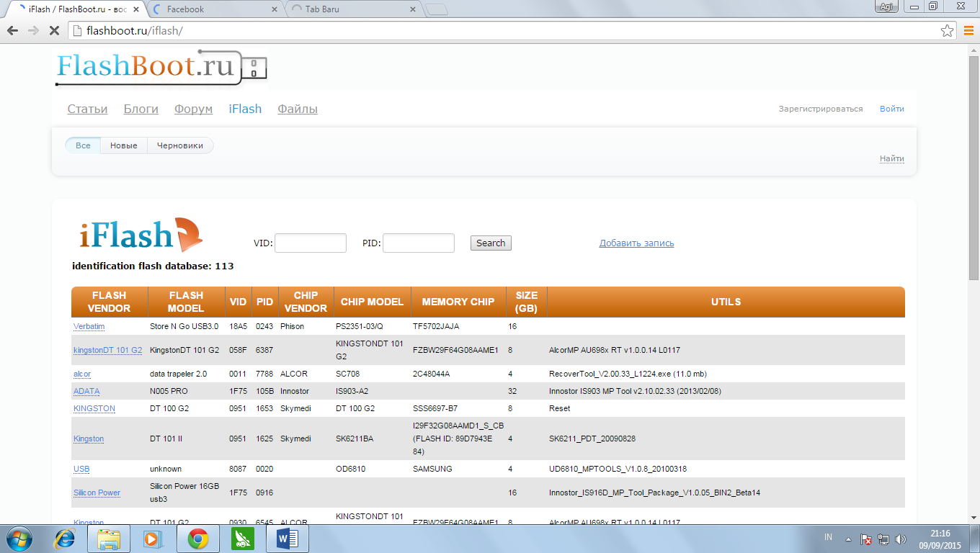Viewport: 980px width, 553px height.
Task: Select the Новые filter tab
Action: [x=124, y=145]
